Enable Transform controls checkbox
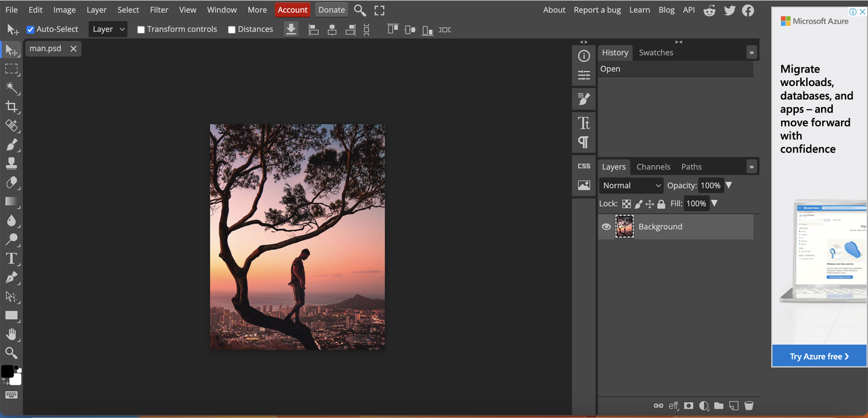The height and width of the screenshot is (418, 868). [x=141, y=29]
